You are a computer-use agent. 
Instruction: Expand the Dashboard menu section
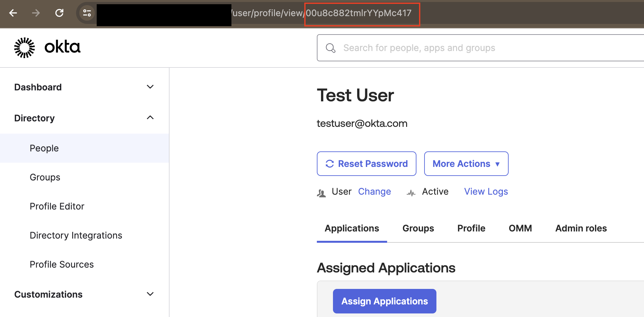[150, 87]
